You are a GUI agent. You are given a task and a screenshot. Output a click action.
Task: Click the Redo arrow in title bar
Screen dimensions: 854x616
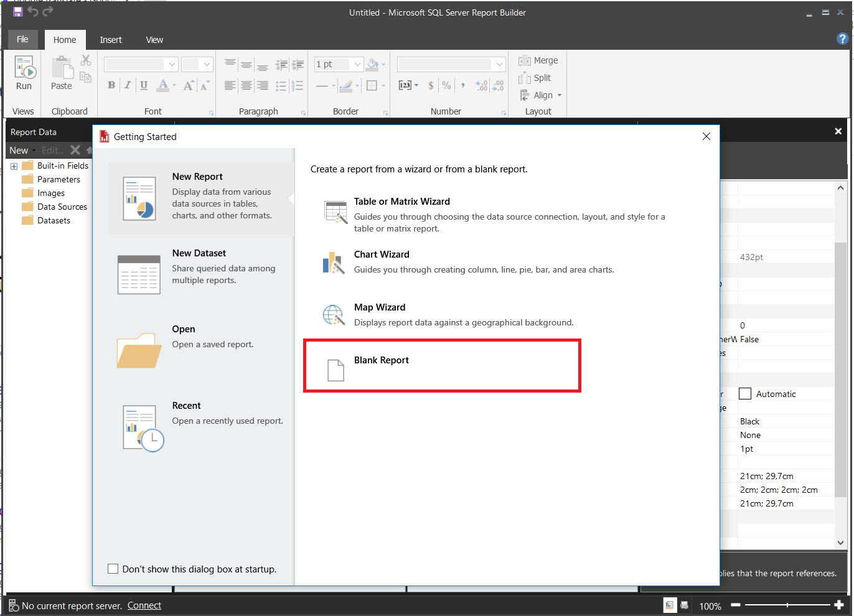(48, 12)
